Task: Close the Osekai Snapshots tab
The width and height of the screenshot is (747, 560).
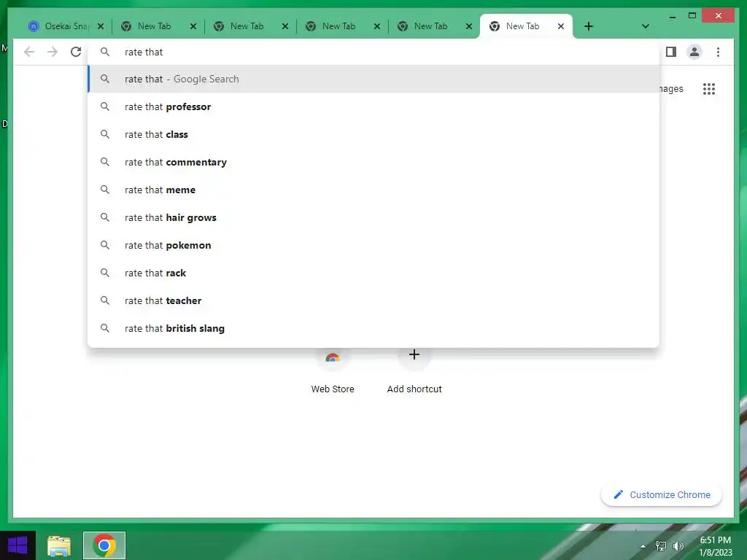Action: pos(101,26)
